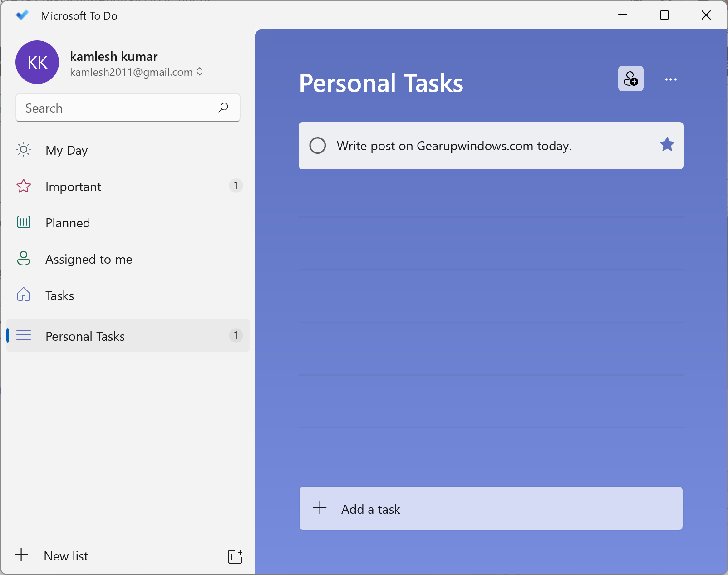The image size is (728, 575).
Task: Open the Tasks list
Action: tap(128, 295)
